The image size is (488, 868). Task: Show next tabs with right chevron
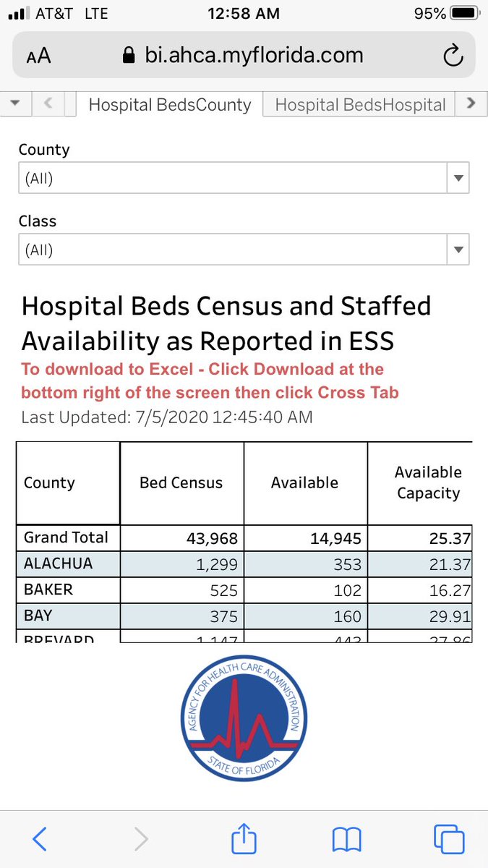tap(471, 103)
